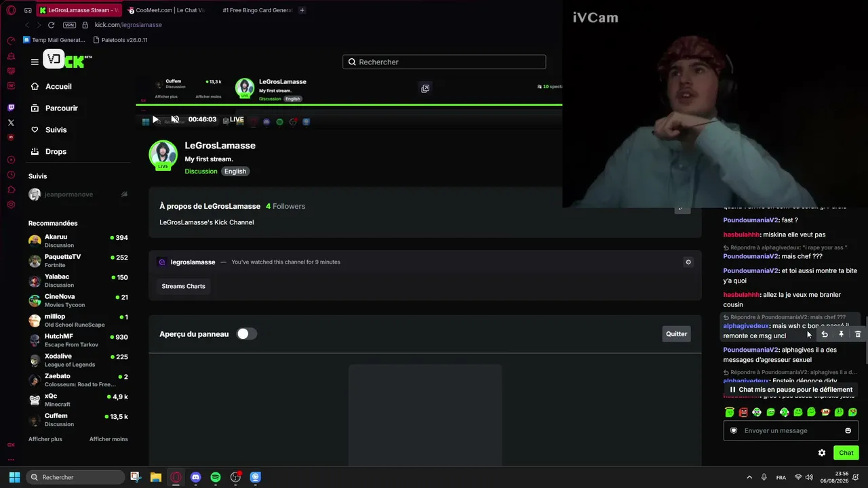Viewport: 868px width, 488px height.
Task: Open the Paletools bookmark
Action: (120, 40)
